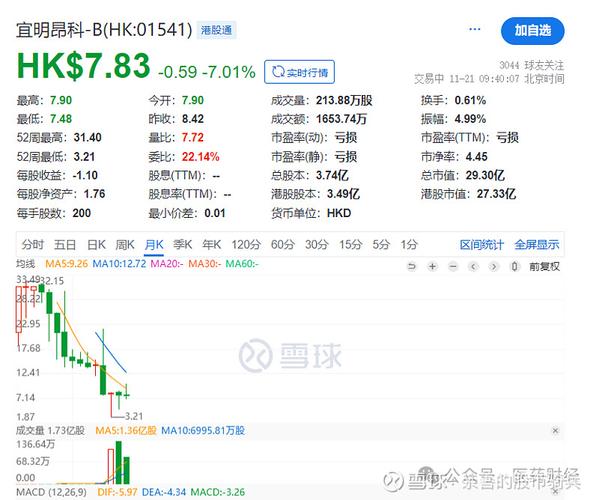Click the 总市值 29.30亿 value

485,175
